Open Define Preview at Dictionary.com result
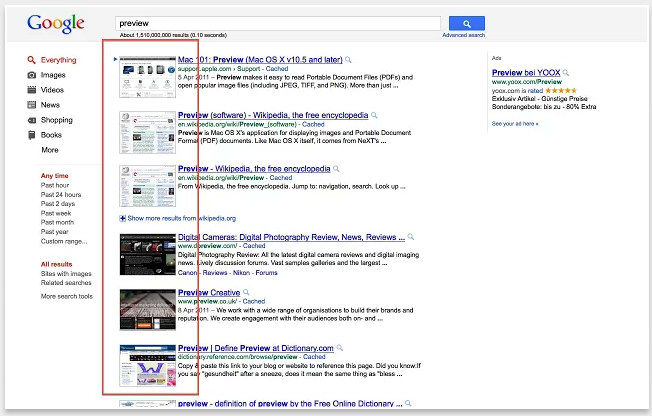The width and height of the screenshot is (652, 416). click(256, 348)
